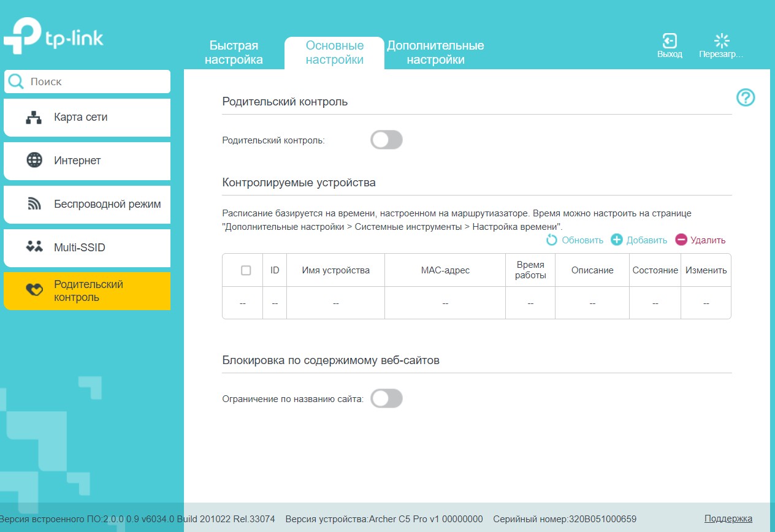Open help via the question mark icon
Viewport: 775px width, 532px height.
tap(746, 97)
